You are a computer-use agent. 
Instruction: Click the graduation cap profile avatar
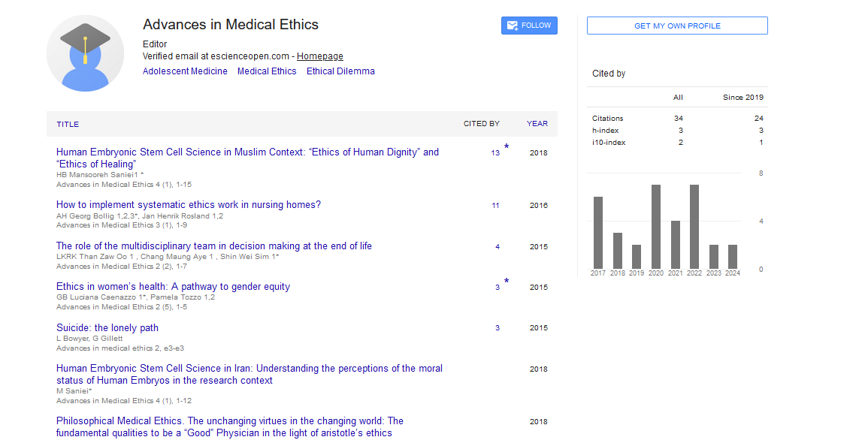coord(85,53)
